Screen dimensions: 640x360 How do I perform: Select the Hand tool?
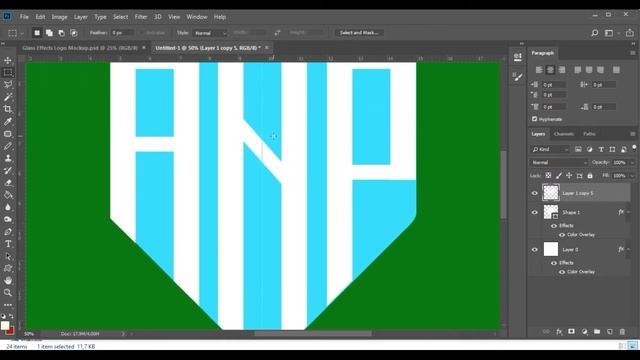(x=8, y=281)
